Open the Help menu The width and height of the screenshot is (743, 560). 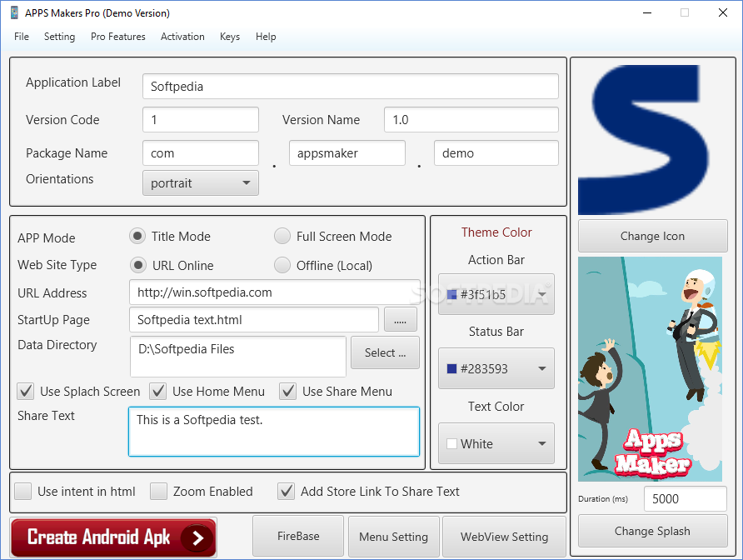[x=266, y=37]
